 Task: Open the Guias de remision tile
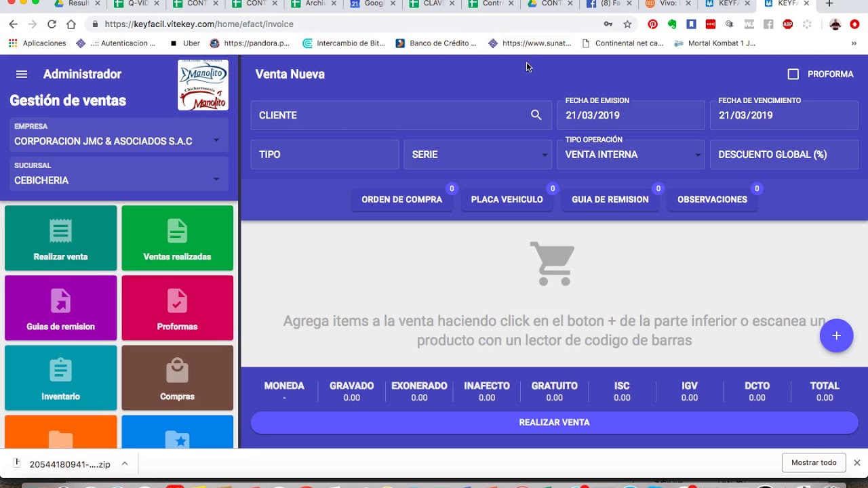point(60,308)
